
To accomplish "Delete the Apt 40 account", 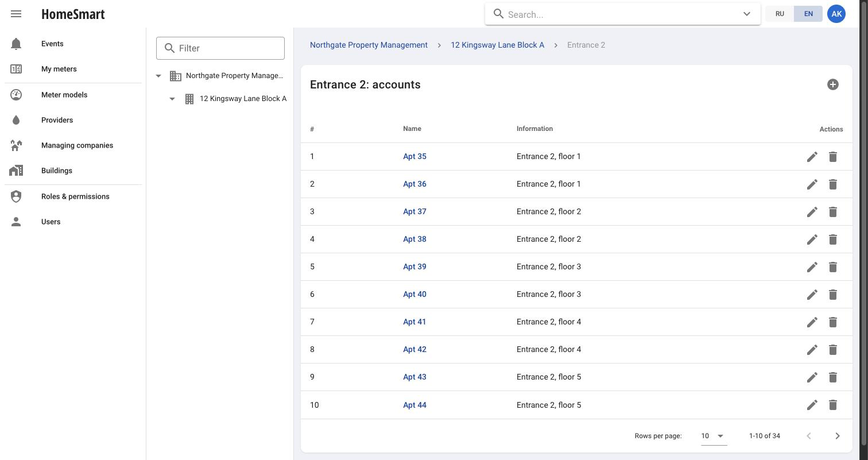I will (833, 295).
